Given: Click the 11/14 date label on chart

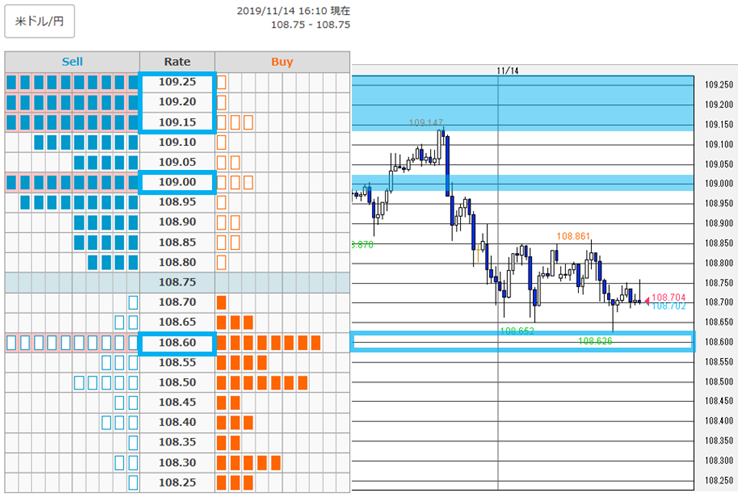Looking at the screenshot, I should tap(507, 71).
